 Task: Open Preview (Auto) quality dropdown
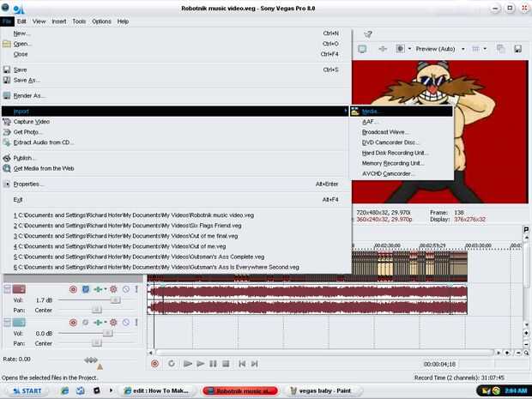pos(463,49)
